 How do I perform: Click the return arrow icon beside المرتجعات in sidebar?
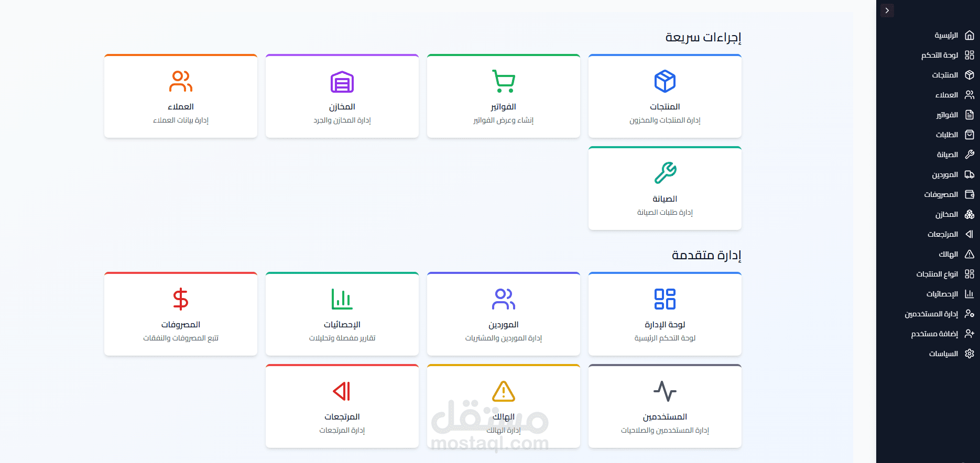click(970, 234)
